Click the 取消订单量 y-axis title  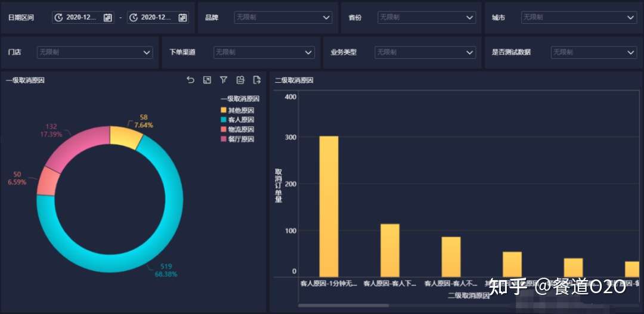pyautogui.click(x=278, y=185)
